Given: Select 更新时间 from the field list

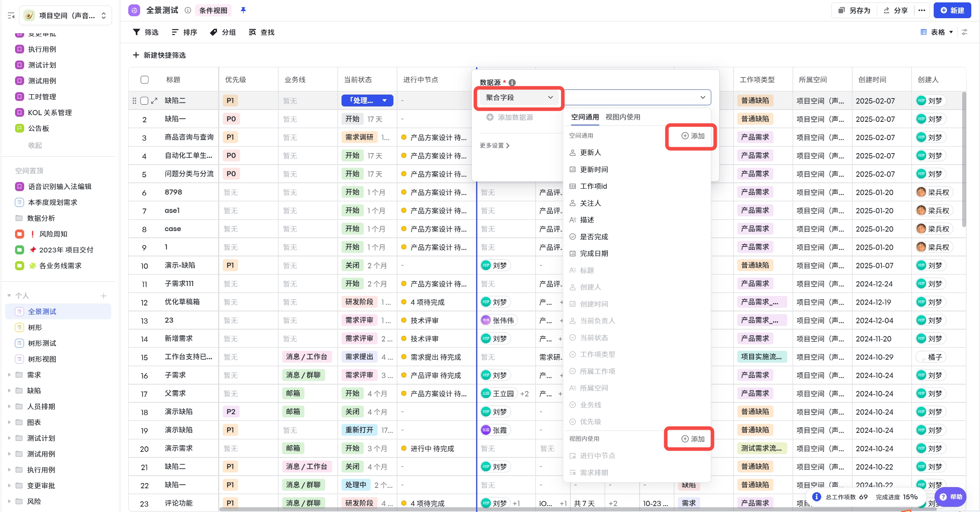Looking at the screenshot, I should click(x=637, y=169).
